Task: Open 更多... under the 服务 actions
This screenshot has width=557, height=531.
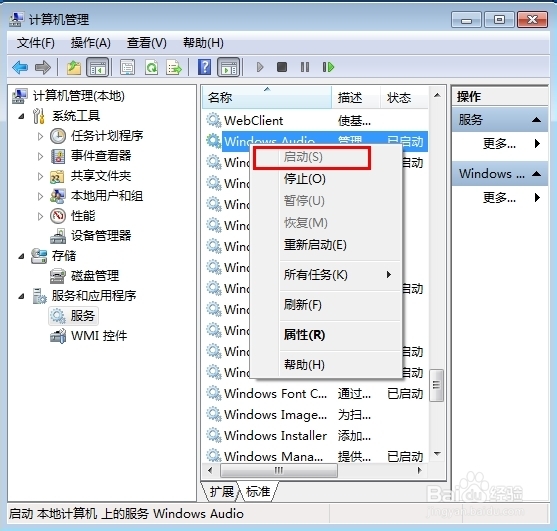Action: [x=500, y=143]
